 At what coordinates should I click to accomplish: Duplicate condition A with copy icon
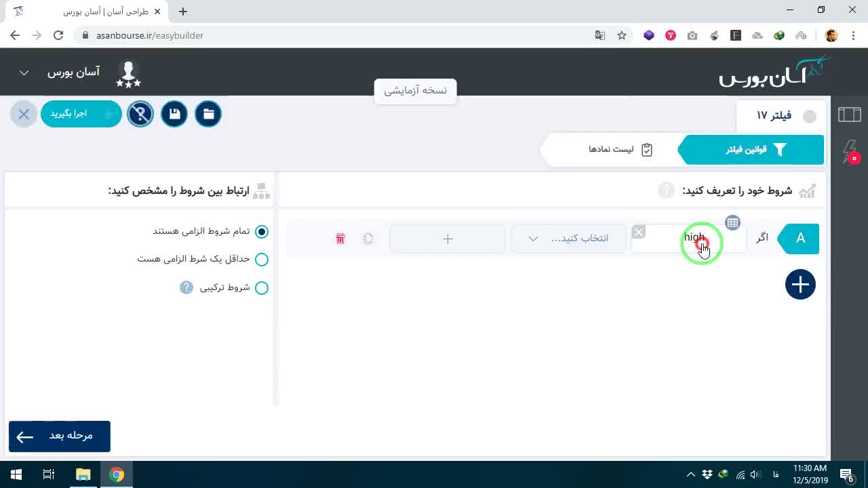(x=368, y=239)
